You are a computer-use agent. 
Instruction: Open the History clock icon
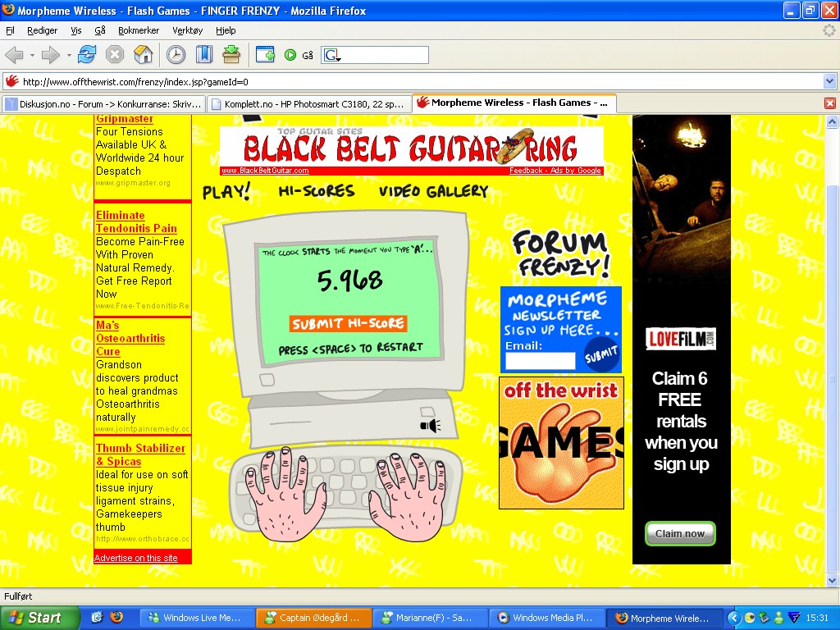176,55
